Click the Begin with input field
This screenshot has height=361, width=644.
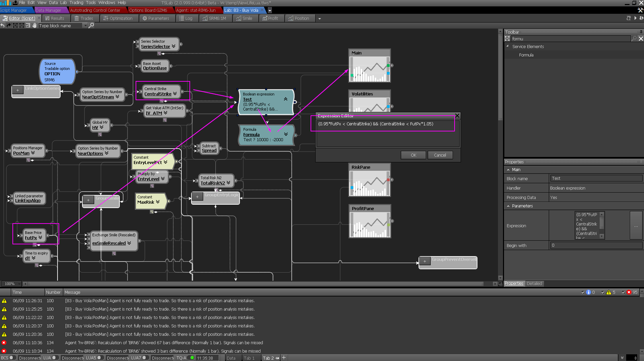coord(596,245)
